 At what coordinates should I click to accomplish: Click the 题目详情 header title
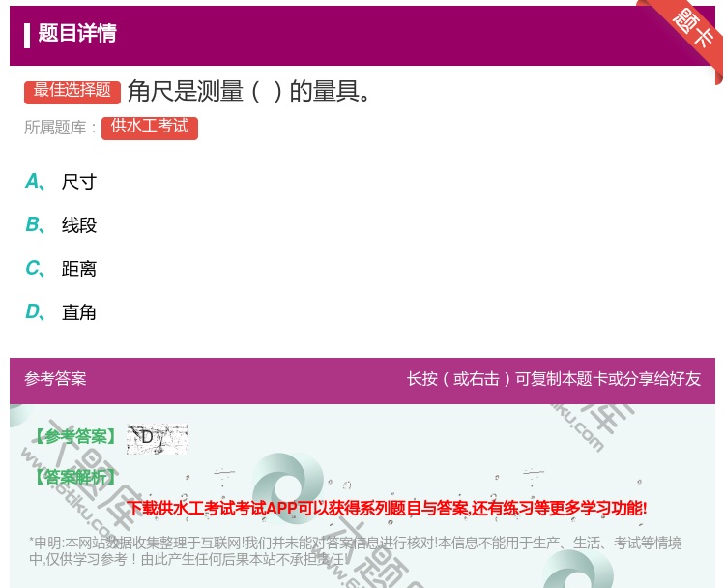click(77, 33)
